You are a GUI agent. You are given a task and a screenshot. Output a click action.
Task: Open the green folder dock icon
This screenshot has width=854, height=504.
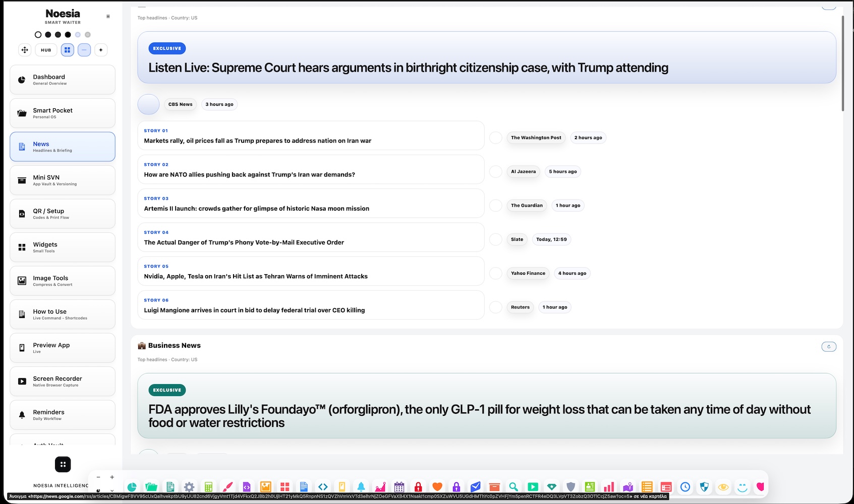[x=151, y=487]
